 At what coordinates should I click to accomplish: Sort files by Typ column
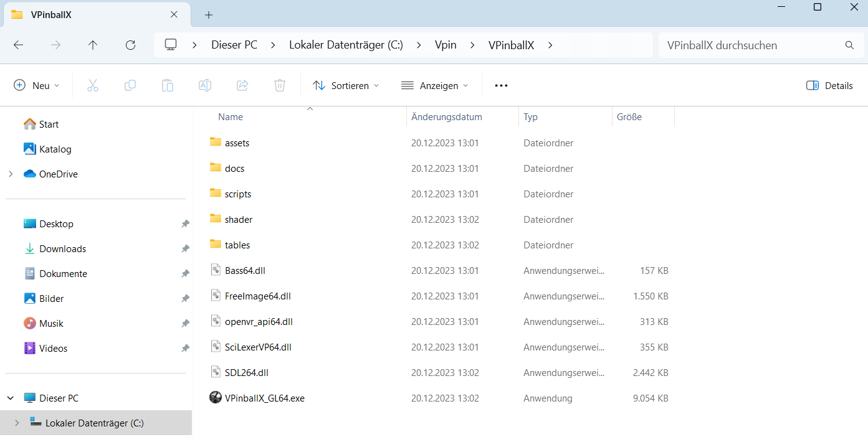point(530,117)
